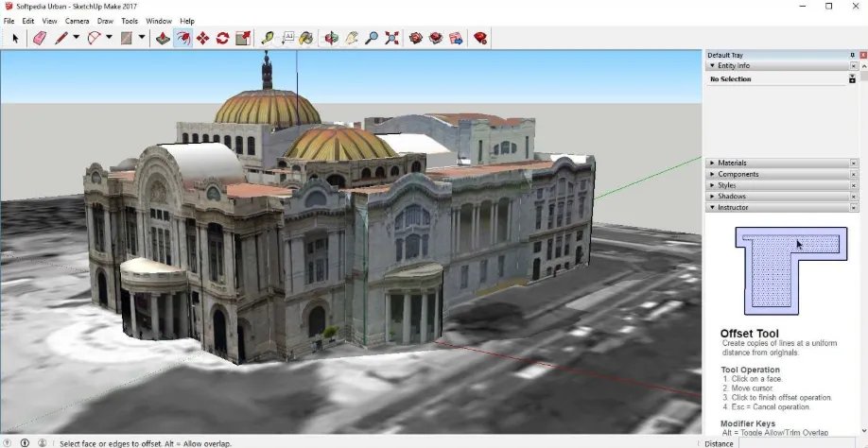Image resolution: width=868 pixels, height=448 pixels.
Task: Collapse the Entity Info panel
Action: 712,66
